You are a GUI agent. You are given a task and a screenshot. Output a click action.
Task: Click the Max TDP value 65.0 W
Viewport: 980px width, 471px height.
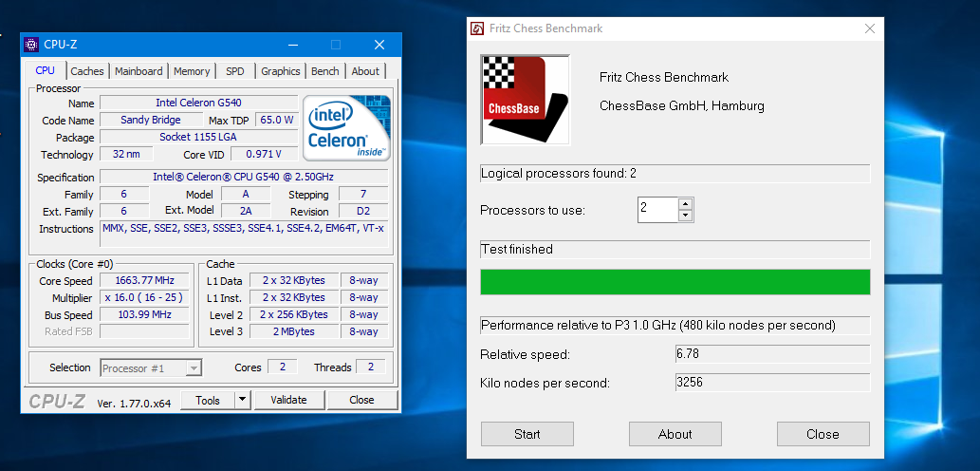tap(276, 120)
